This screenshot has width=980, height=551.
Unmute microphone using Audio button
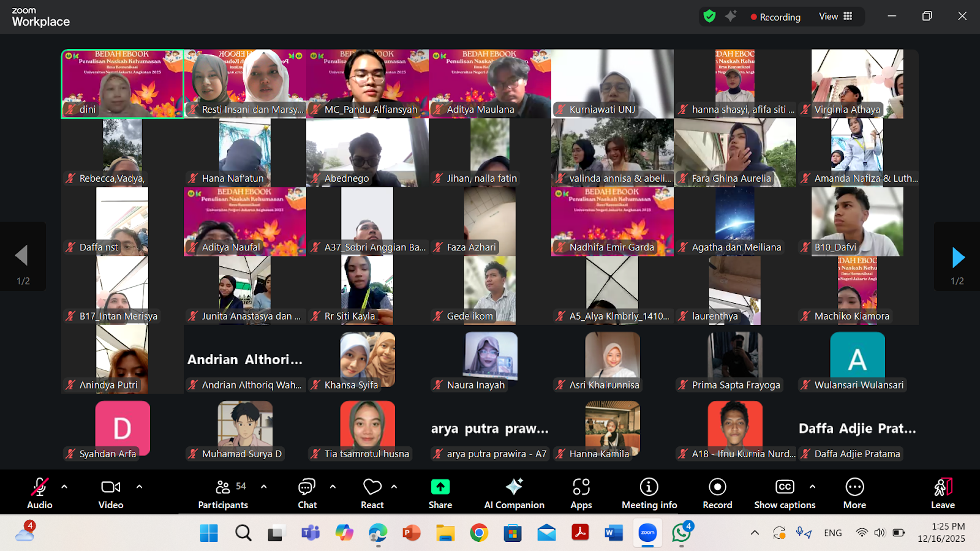point(39,493)
